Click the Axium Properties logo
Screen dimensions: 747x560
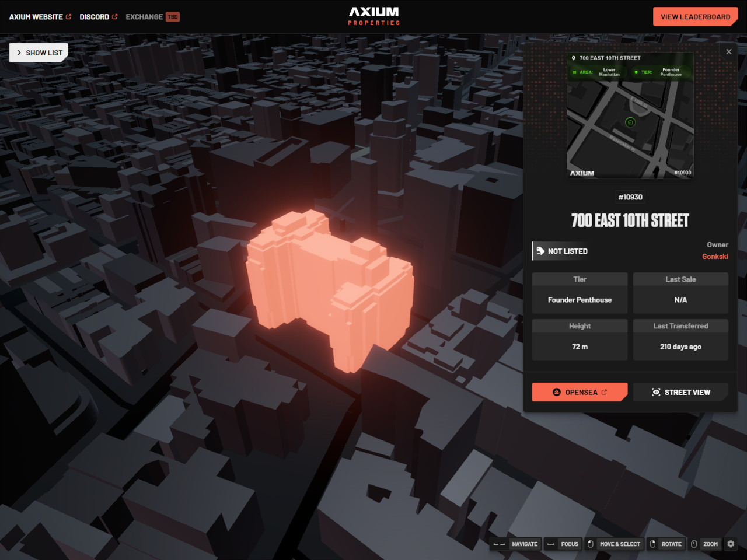pos(374,16)
